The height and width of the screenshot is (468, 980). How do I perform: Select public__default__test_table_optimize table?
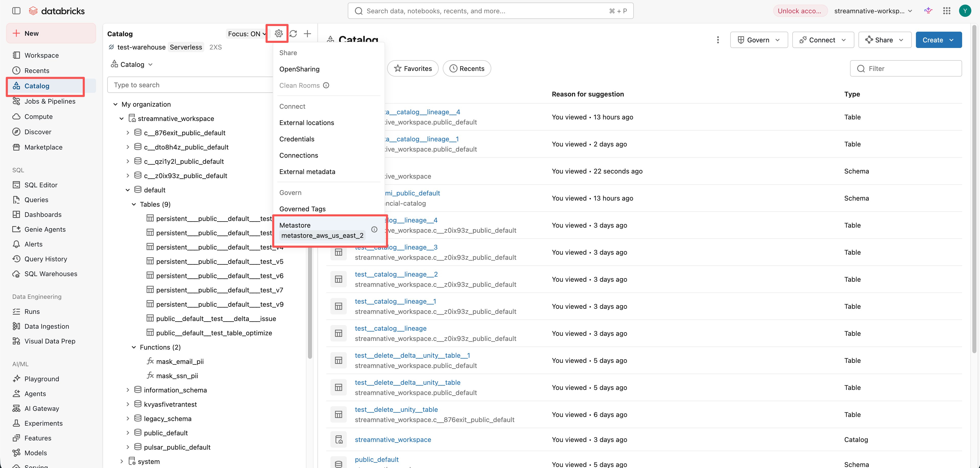(x=214, y=333)
